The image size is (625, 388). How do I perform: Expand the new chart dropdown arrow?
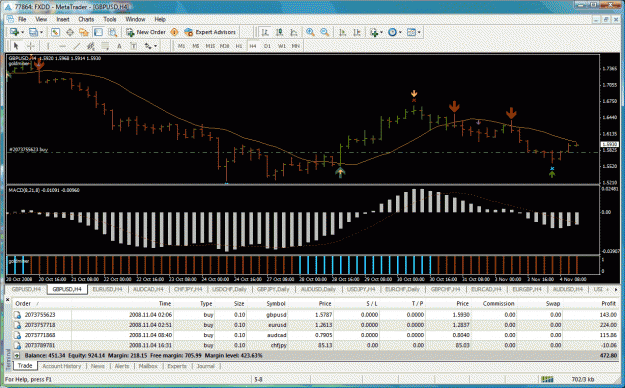(22, 32)
